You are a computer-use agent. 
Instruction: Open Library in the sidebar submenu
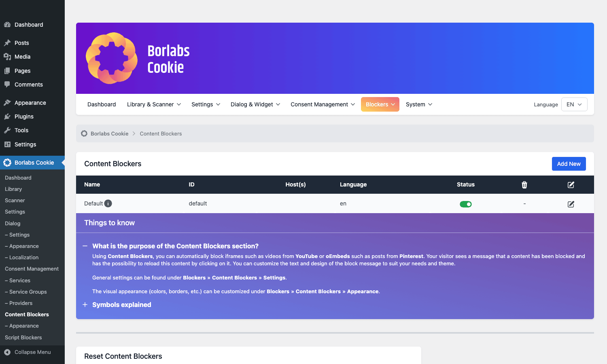[x=13, y=189]
